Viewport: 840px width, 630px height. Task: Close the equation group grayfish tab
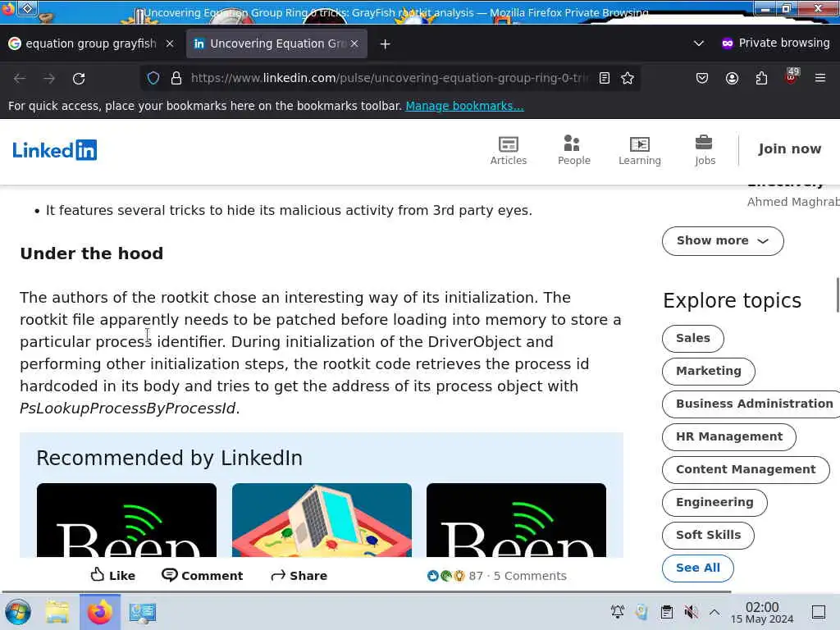(x=170, y=43)
